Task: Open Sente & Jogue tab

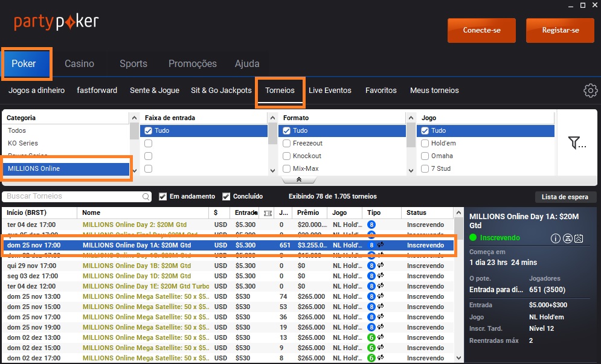Action: pos(155,91)
